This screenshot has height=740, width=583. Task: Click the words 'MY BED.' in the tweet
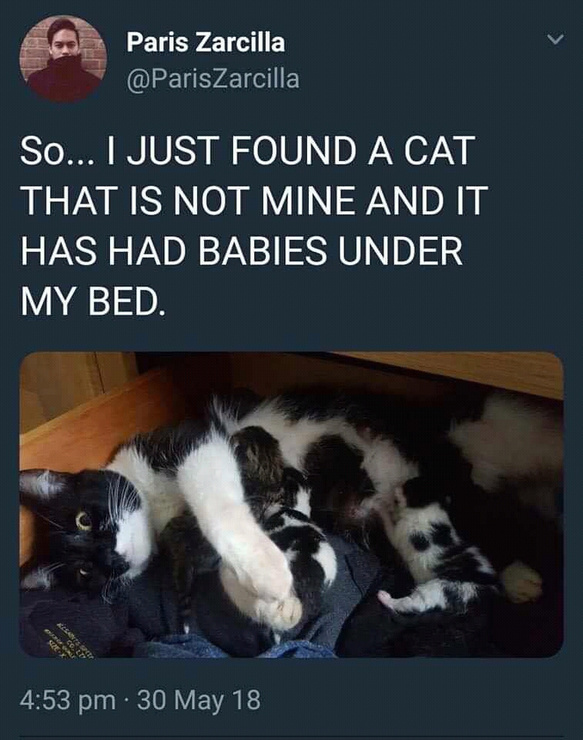(93, 302)
